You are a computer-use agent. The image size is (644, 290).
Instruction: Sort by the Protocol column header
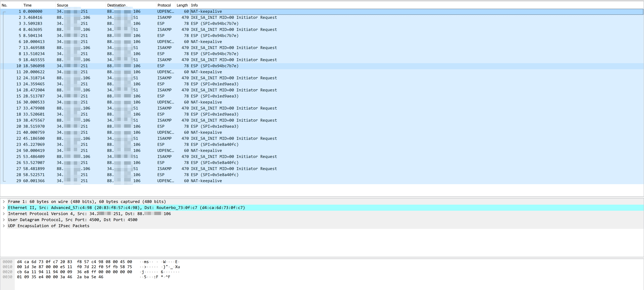coord(165,5)
